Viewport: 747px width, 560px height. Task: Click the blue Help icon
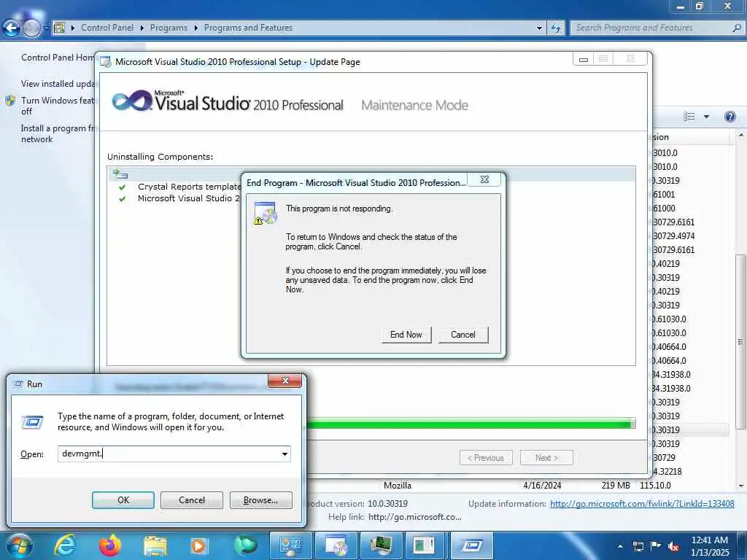(x=729, y=117)
